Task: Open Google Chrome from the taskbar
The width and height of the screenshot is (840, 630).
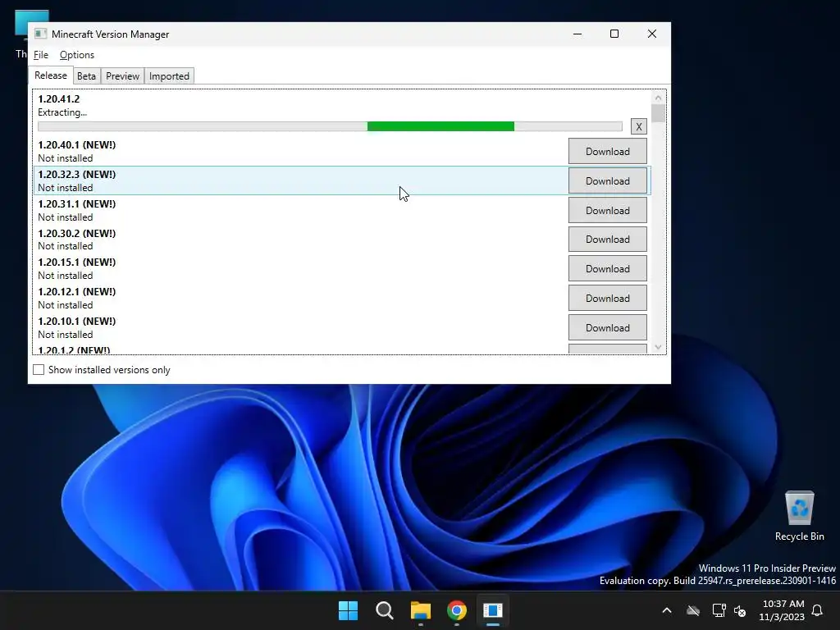Action: (457, 610)
